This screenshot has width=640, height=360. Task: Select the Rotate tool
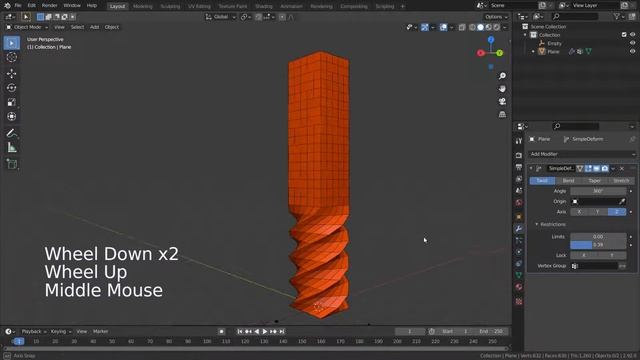click(x=11, y=88)
